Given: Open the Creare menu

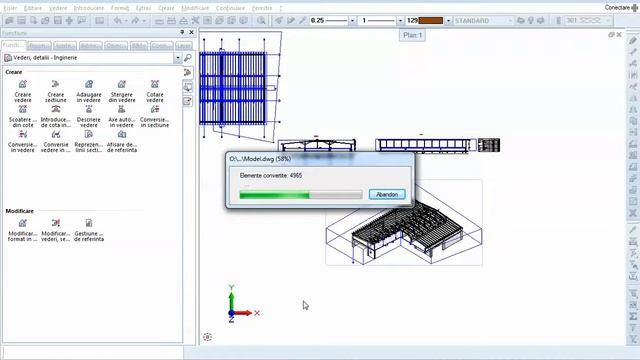Looking at the screenshot, I should click(x=166, y=8).
